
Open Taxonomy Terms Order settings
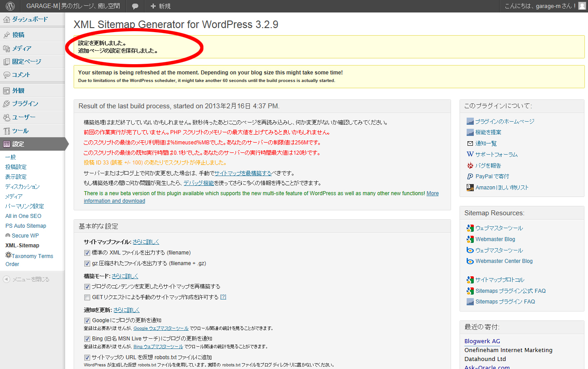[29, 260]
